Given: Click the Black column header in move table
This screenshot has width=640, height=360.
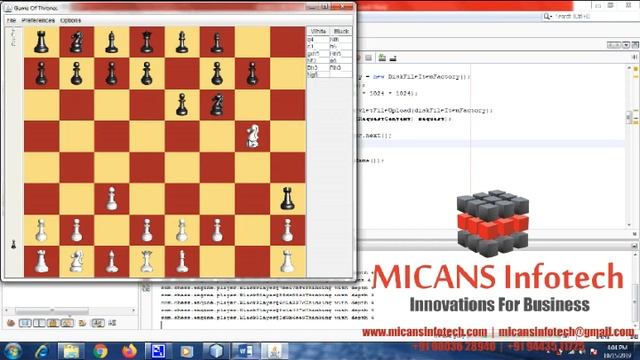Looking at the screenshot, I should point(341,31).
